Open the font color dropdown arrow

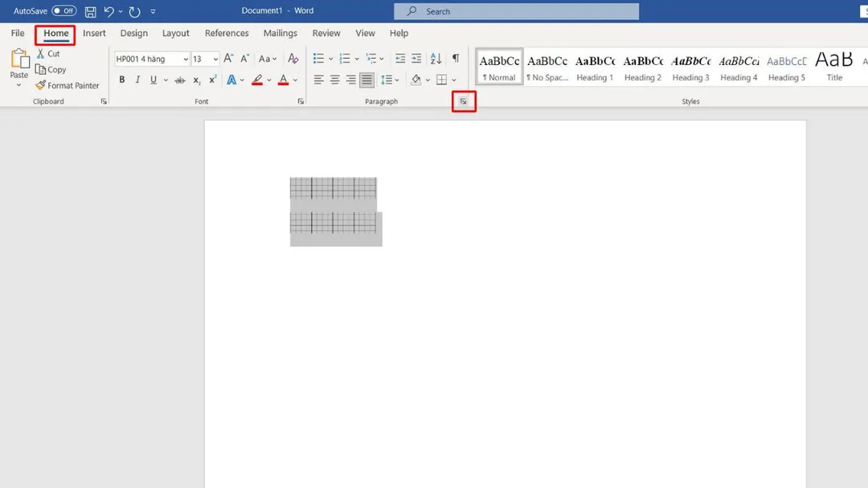click(x=294, y=80)
